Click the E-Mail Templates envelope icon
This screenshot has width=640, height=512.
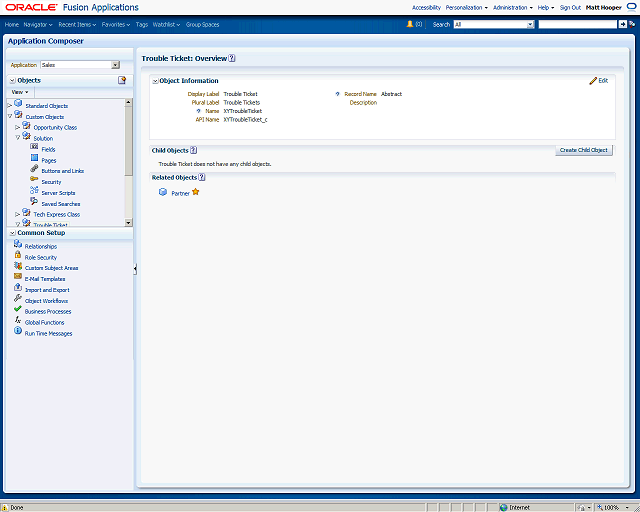(x=18, y=276)
